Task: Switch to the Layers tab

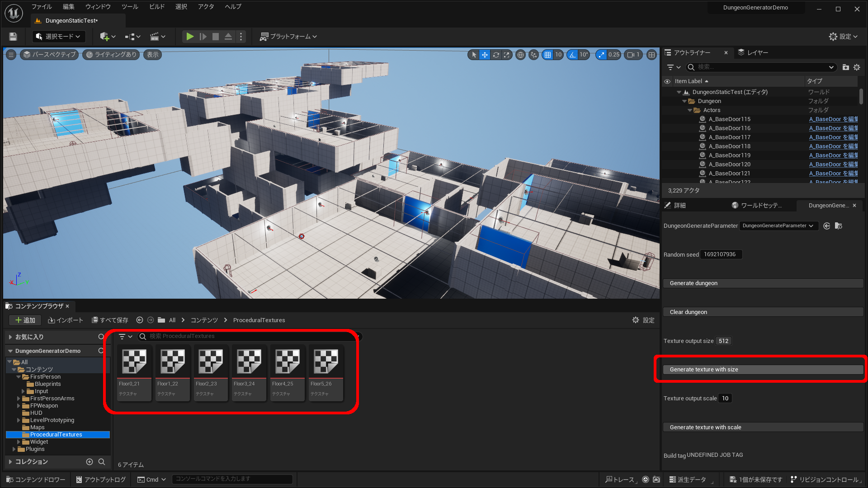Action: [x=753, y=53]
